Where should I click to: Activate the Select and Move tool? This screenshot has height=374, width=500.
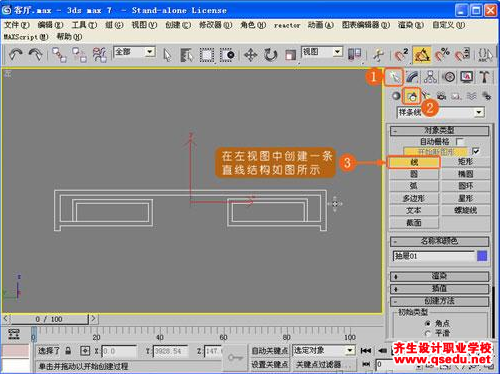[x=250, y=55]
